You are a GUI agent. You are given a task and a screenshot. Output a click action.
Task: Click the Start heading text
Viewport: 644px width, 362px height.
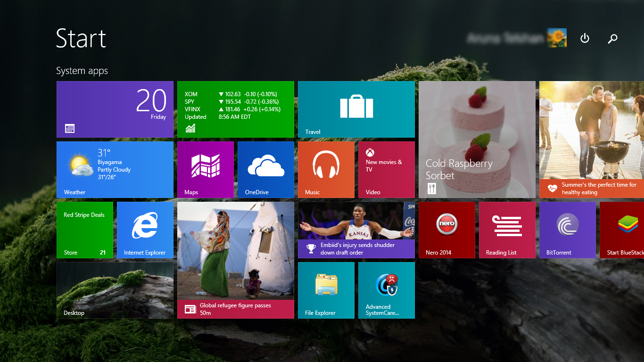(81, 38)
